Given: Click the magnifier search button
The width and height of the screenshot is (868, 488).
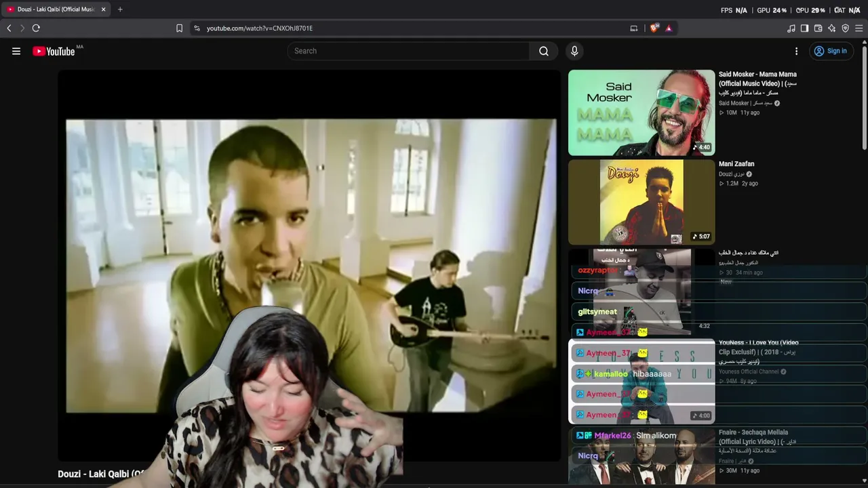Looking at the screenshot, I should pos(544,51).
